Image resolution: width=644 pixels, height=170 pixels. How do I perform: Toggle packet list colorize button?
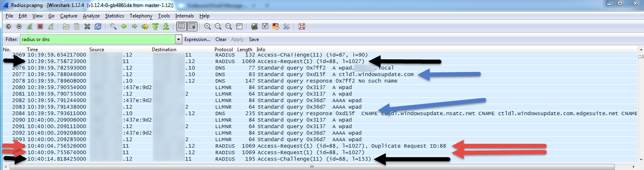pos(181,26)
